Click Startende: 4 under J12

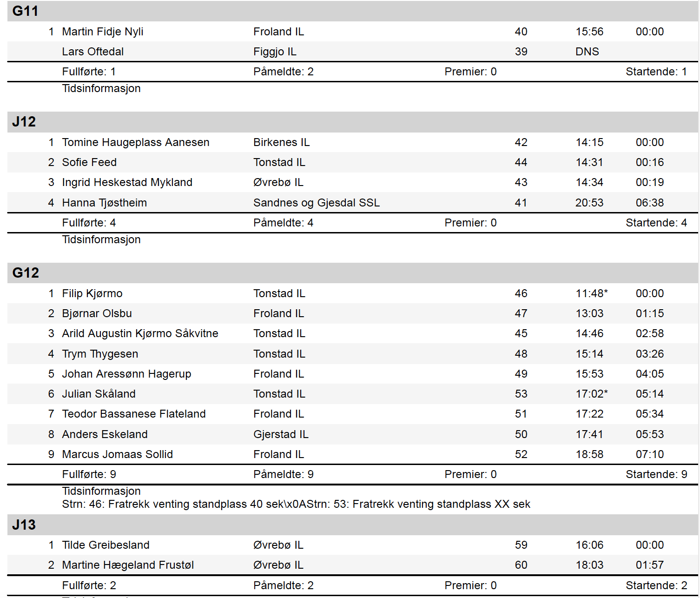tap(656, 223)
